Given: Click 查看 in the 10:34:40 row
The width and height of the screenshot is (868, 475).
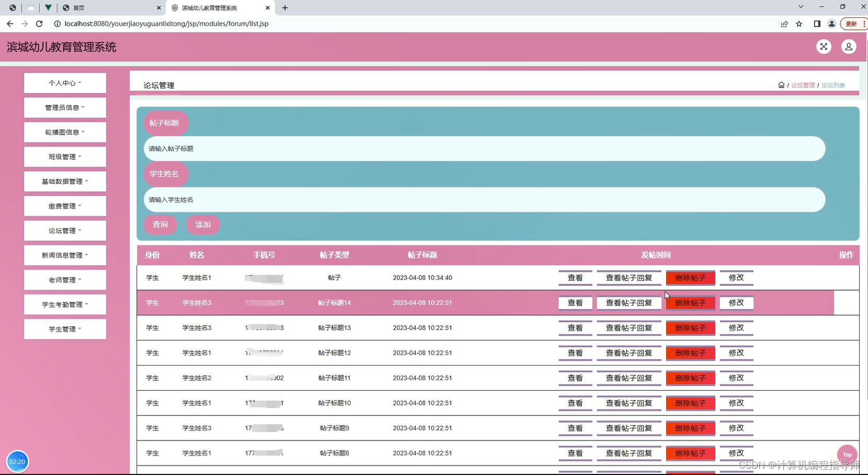Looking at the screenshot, I should click(x=575, y=278).
